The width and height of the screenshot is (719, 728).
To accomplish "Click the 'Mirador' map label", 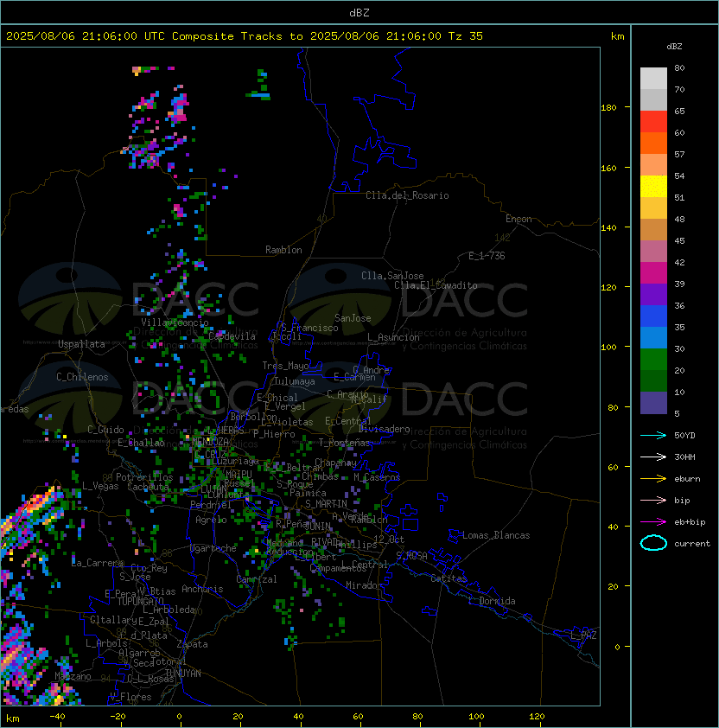I will [x=364, y=585].
